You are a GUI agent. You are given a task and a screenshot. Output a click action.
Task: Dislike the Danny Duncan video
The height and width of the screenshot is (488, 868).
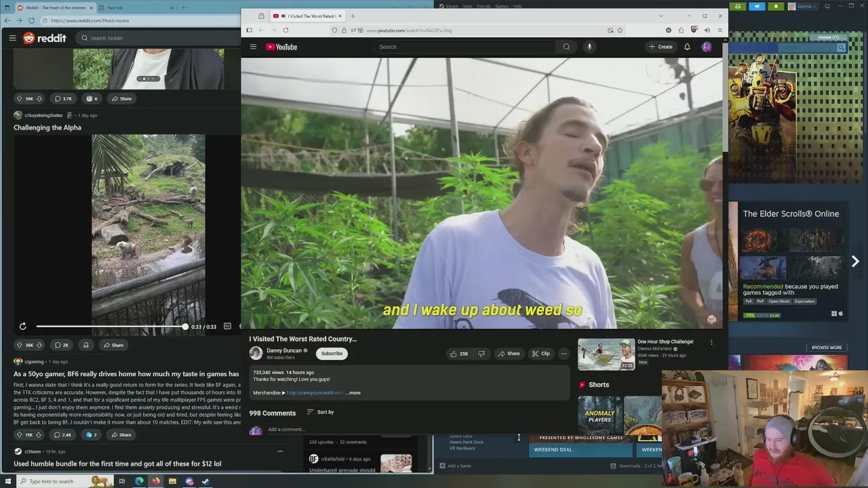[481, 353]
